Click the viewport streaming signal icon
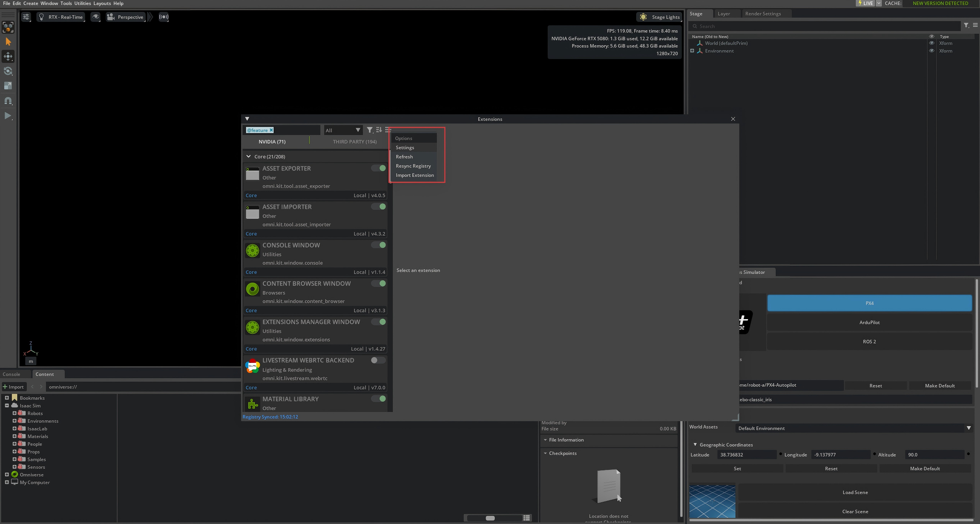Image resolution: width=980 pixels, height=524 pixels. click(x=164, y=17)
